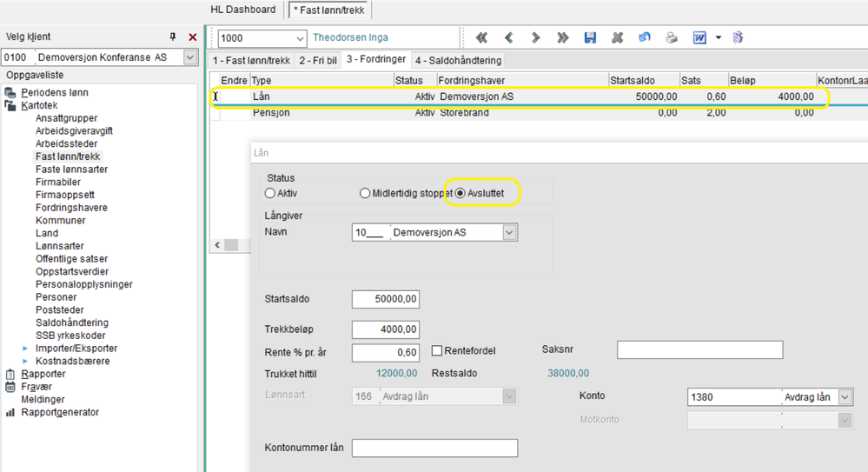Open the HL Dashboard tab
This screenshot has width=868, height=472.
pyautogui.click(x=243, y=10)
